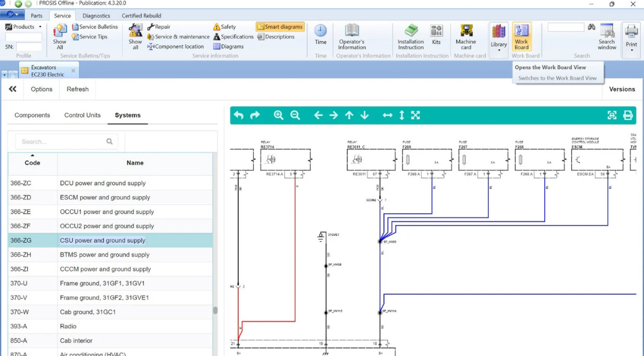Switch to the Diagnostics ribbon tab

coord(97,16)
